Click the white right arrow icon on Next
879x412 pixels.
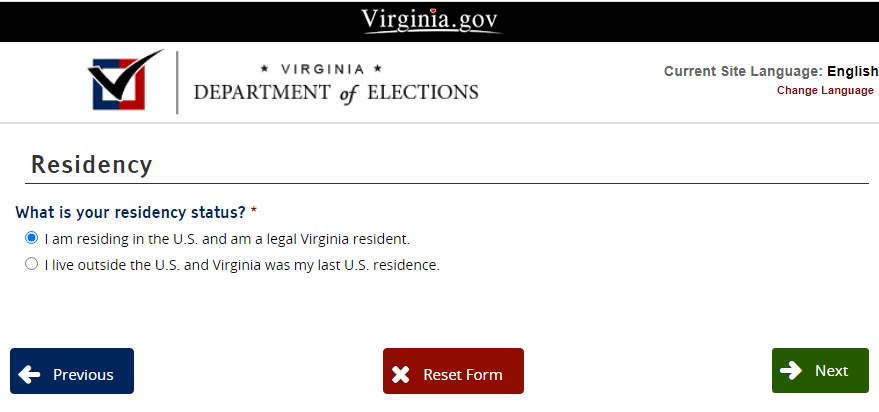pos(791,370)
